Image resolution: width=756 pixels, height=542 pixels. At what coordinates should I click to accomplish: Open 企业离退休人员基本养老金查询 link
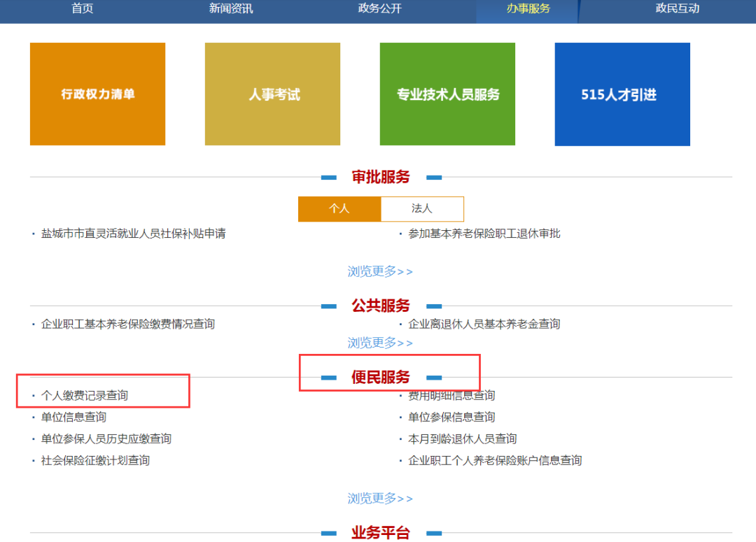484,324
